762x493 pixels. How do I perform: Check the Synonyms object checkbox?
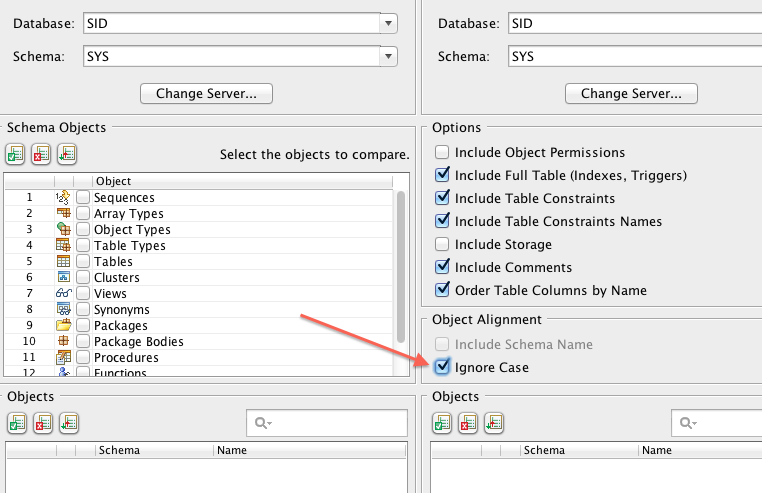point(83,310)
